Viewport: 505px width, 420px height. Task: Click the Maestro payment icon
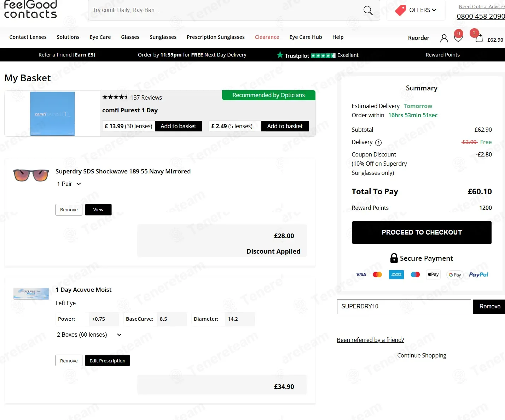tap(415, 274)
